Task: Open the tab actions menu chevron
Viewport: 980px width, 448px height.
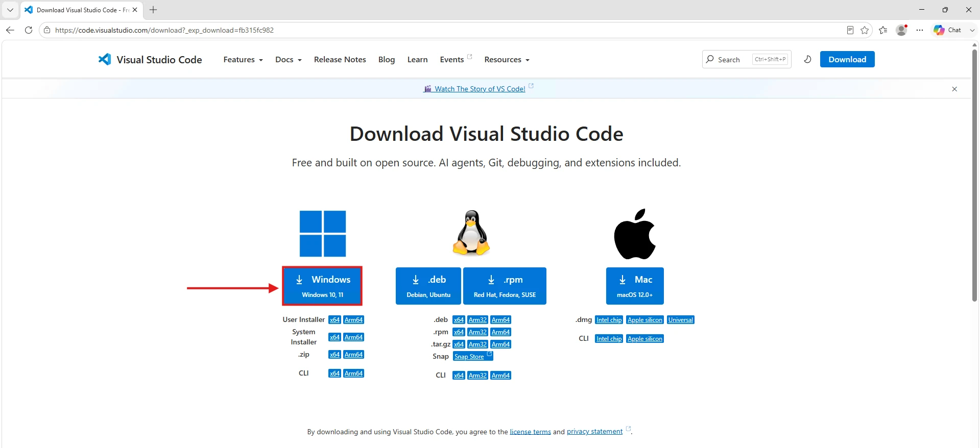Action: click(10, 10)
